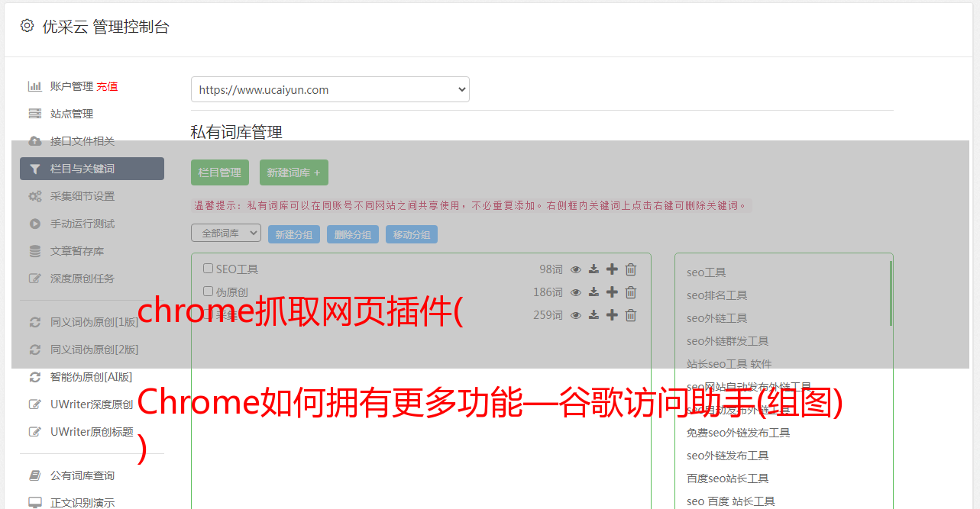
Task: Click the 新建分组 button
Action: [294, 234]
